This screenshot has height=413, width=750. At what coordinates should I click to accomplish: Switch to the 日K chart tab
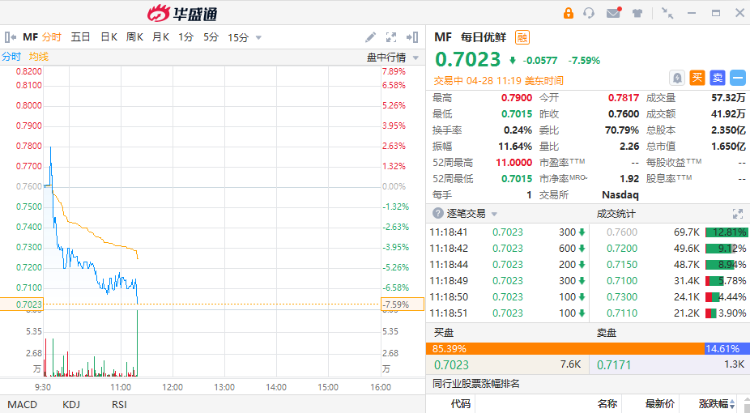tap(108, 37)
